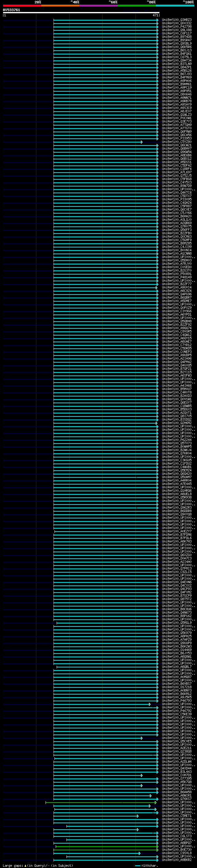Click the alignment bar for UniRef100_Q3HRZ3
The width and height of the screenshot is (197, 868).
[106, 20]
